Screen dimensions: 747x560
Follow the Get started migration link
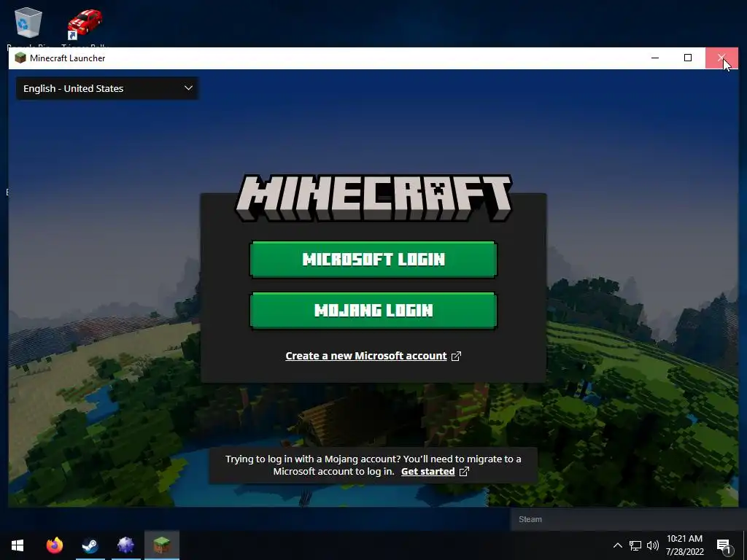point(427,472)
